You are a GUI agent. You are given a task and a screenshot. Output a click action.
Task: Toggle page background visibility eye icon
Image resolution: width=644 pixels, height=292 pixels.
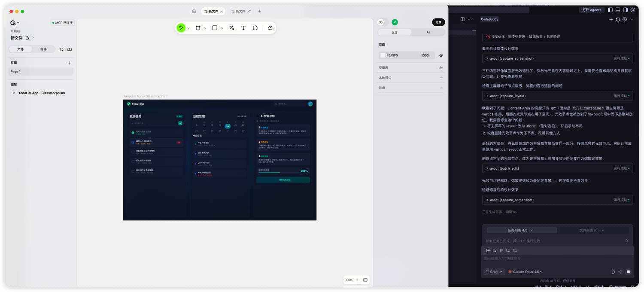pos(441,55)
